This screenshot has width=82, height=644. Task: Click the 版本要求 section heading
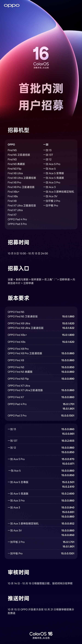(18, 298)
